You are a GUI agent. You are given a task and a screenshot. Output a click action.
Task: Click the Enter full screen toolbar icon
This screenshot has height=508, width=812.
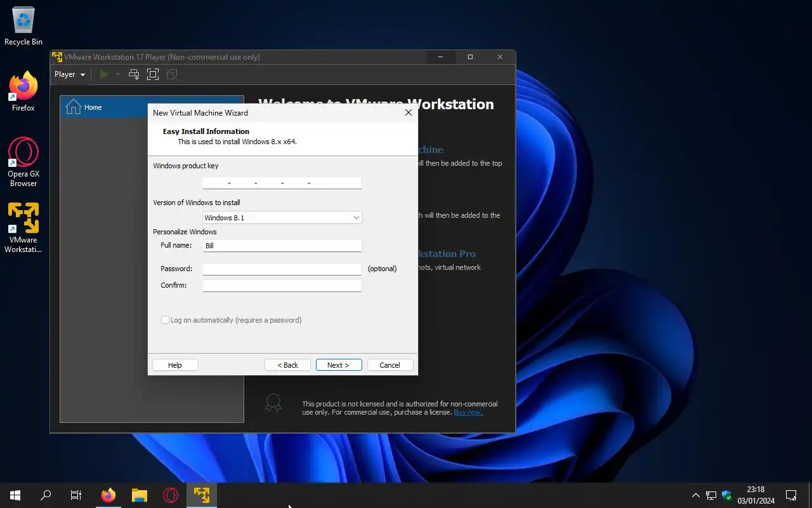click(153, 74)
